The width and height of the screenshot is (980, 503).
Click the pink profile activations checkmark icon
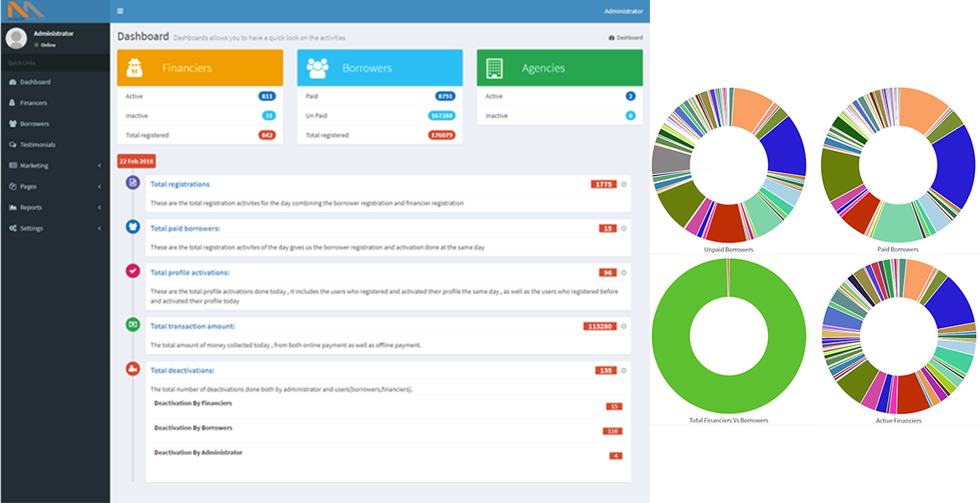132,271
